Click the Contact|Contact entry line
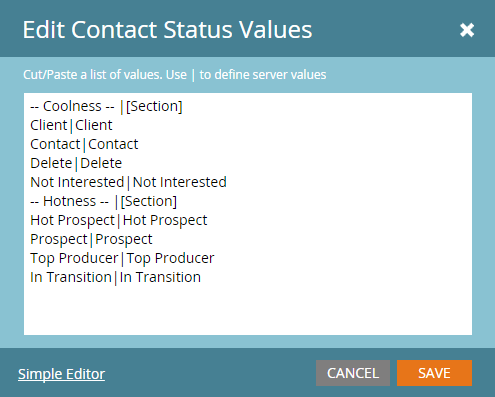The width and height of the screenshot is (495, 397). [x=84, y=144]
